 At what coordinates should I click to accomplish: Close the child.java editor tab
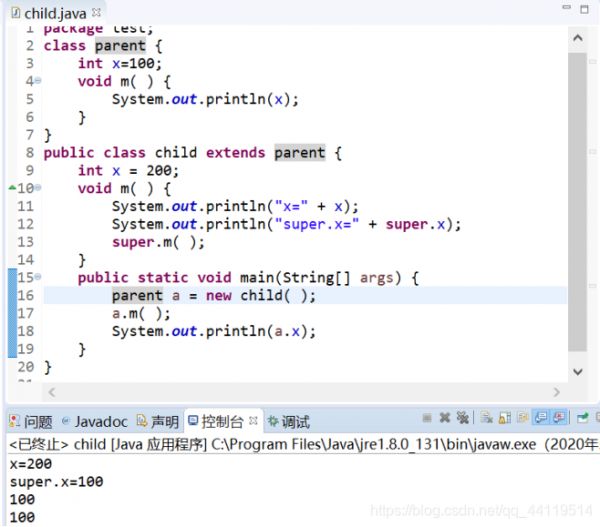click(96, 13)
